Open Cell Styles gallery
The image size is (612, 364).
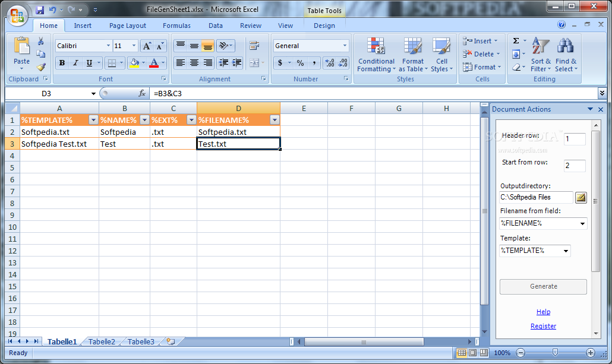(x=442, y=55)
